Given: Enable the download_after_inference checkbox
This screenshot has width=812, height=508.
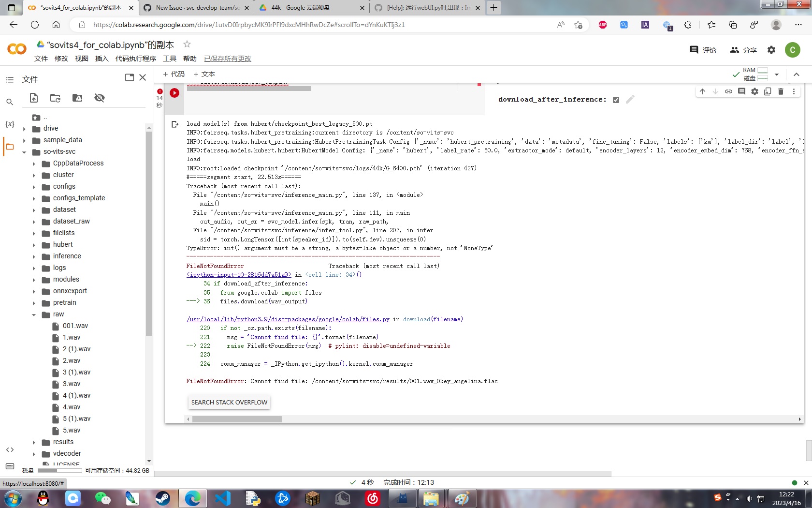Looking at the screenshot, I should (x=616, y=99).
